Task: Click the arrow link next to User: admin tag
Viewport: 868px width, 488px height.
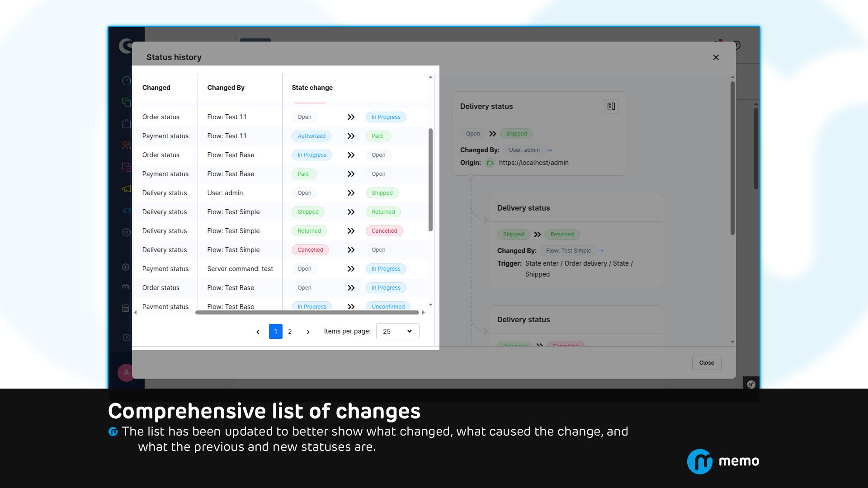Action: tap(549, 150)
